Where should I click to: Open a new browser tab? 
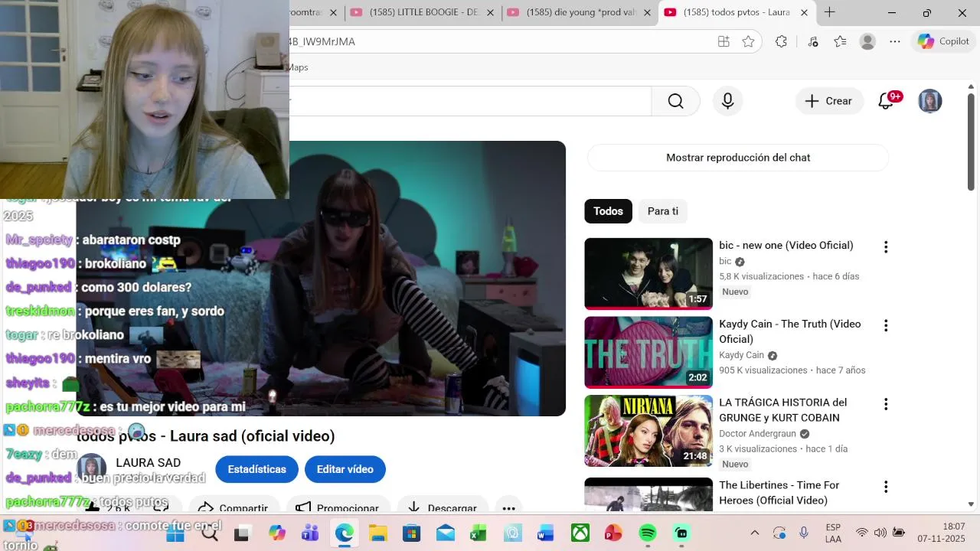(x=829, y=12)
